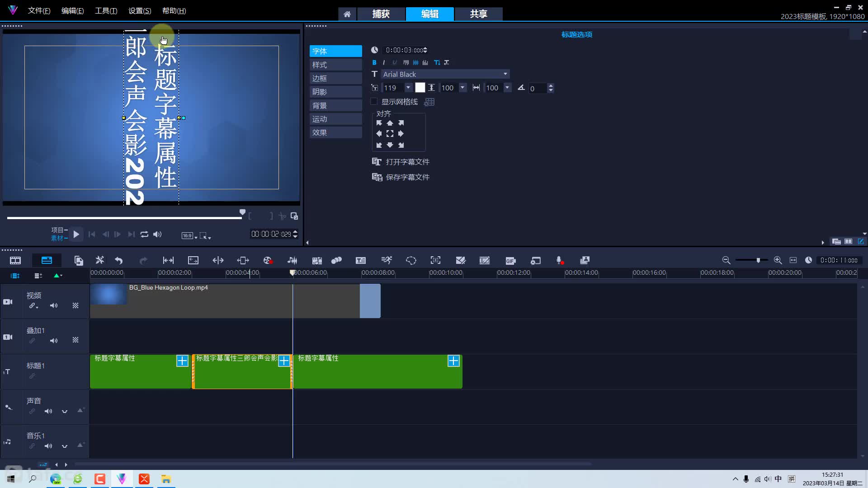The height and width of the screenshot is (488, 868).
Task: Mute the 声音 voice track
Action: point(48,411)
